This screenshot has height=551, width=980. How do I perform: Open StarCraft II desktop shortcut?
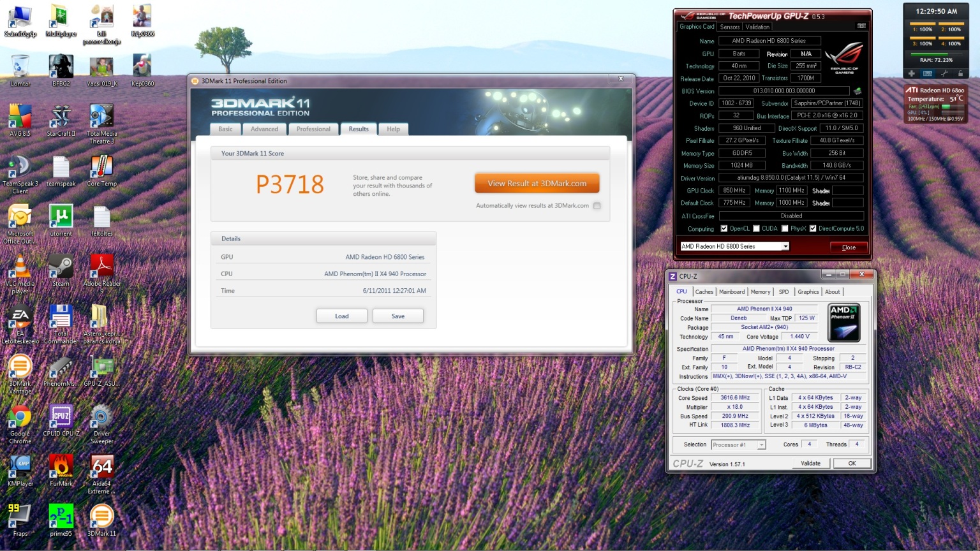[61, 120]
